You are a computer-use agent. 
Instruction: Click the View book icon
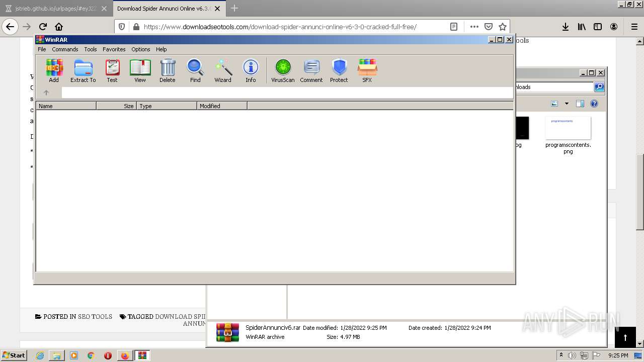point(140,71)
